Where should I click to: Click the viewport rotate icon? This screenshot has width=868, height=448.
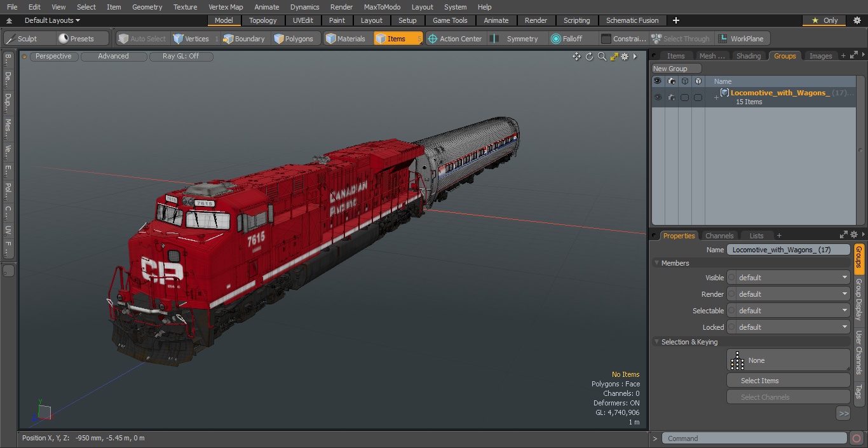pyautogui.click(x=589, y=57)
